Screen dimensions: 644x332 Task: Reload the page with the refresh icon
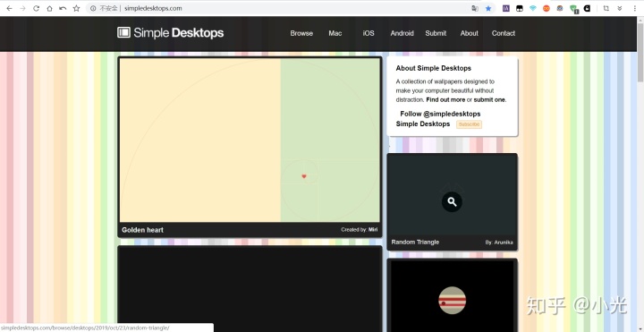pos(36,8)
